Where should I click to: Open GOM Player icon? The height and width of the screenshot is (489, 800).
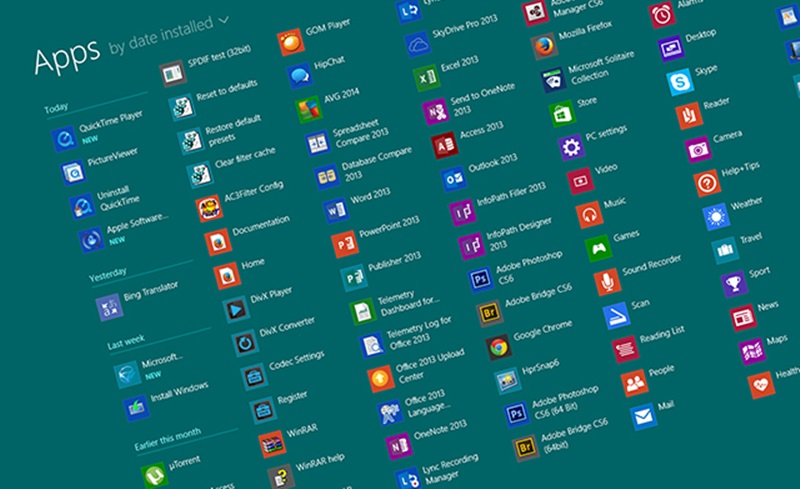(x=291, y=42)
